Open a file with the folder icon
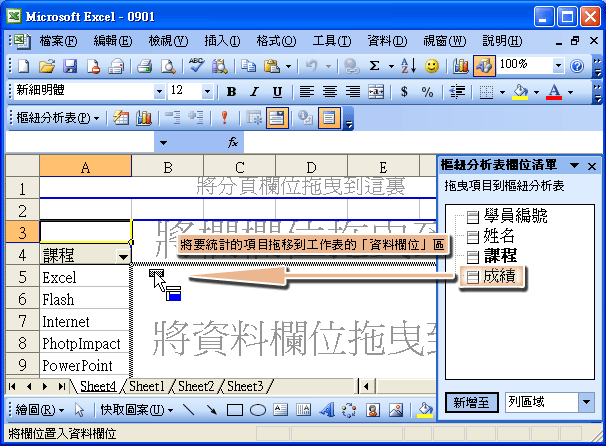The height and width of the screenshot is (446, 606). point(47,66)
